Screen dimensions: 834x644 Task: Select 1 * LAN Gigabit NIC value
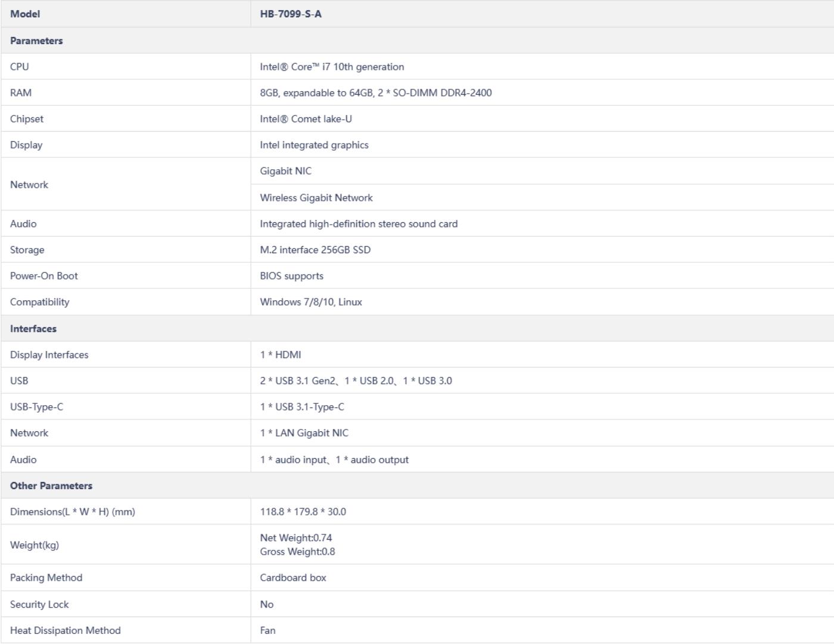click(x=304, y=433)
